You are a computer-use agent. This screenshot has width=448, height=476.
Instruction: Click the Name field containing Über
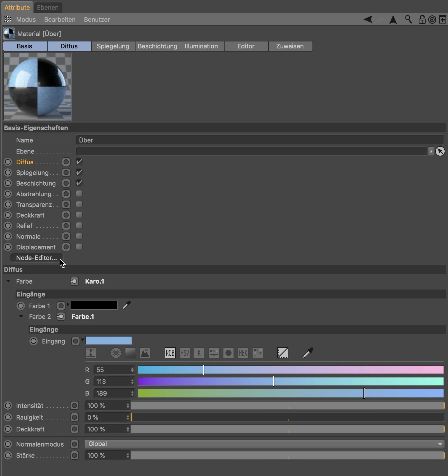tap(260, 140)
